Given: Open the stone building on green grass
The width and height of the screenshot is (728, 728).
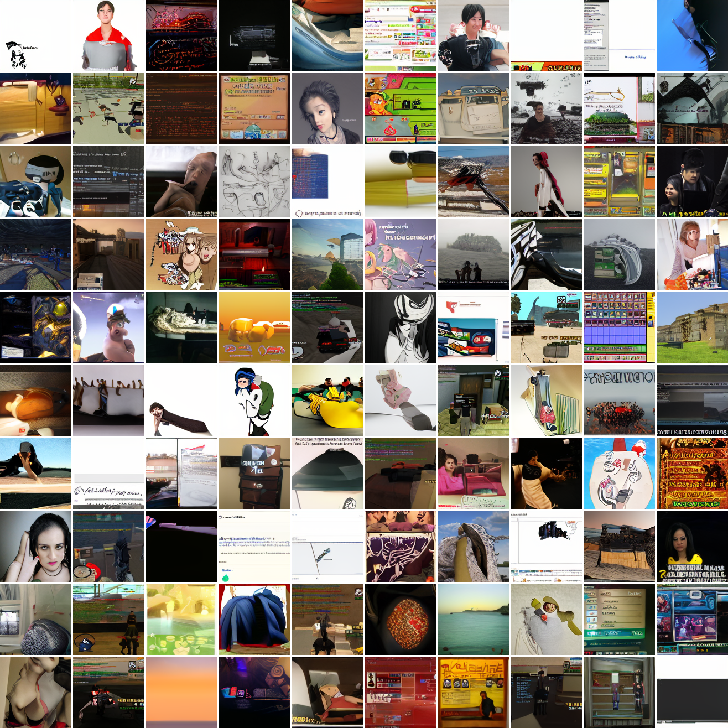Looking at the screenshot, I should click(693, 327).
